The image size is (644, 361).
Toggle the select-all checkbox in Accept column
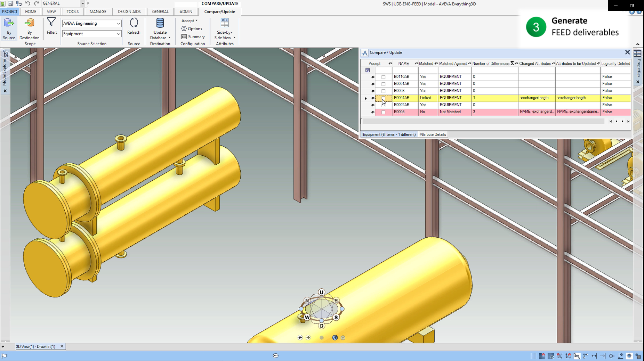[x=367, y=70]
